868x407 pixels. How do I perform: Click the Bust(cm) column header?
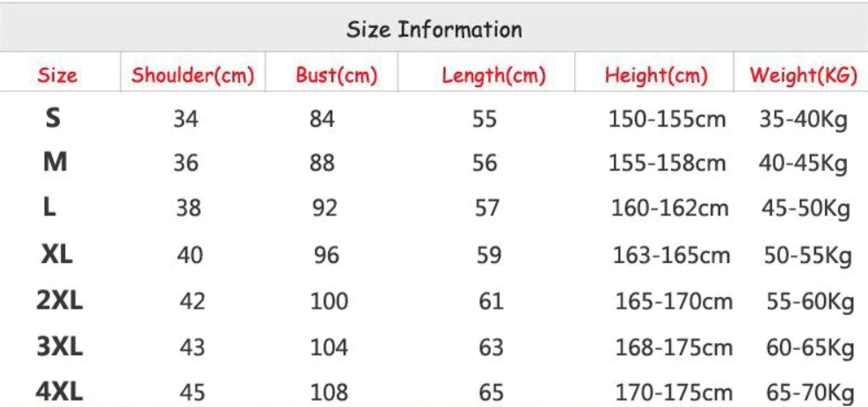(337, 76)
